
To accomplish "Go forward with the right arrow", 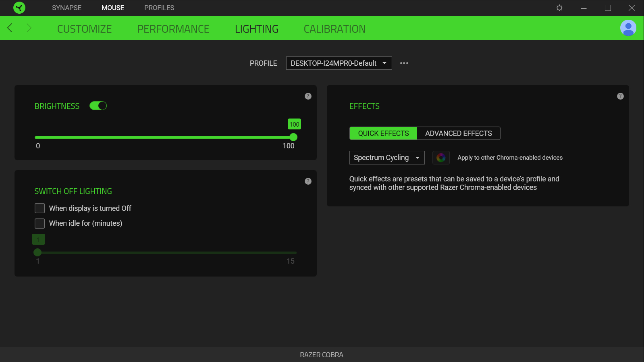I will (29, 28).
